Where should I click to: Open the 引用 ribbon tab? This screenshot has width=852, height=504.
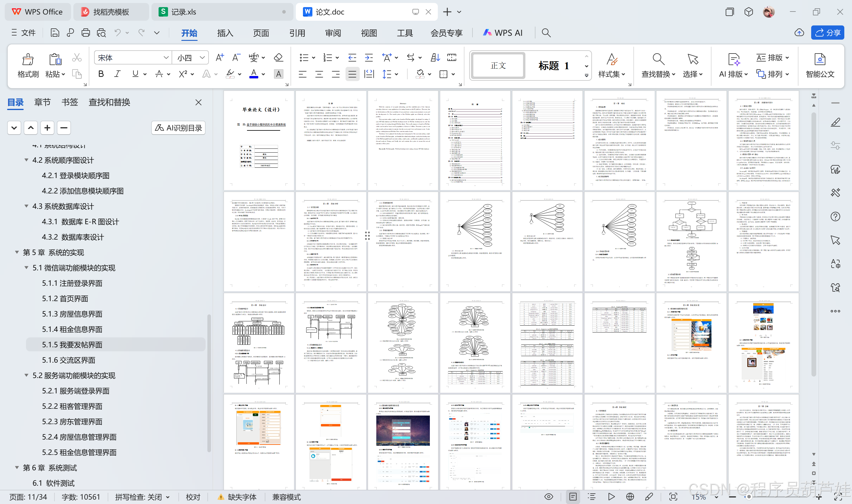tap(297, 33)
